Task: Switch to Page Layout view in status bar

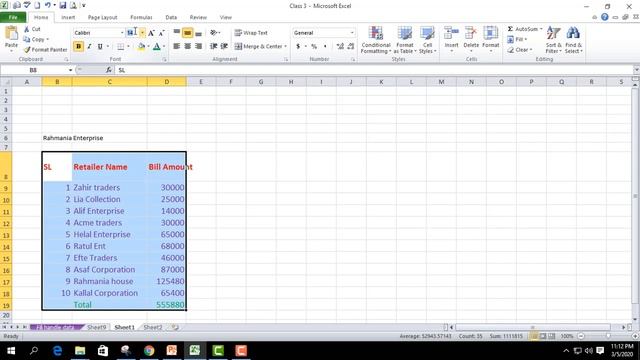Action: 543,336
